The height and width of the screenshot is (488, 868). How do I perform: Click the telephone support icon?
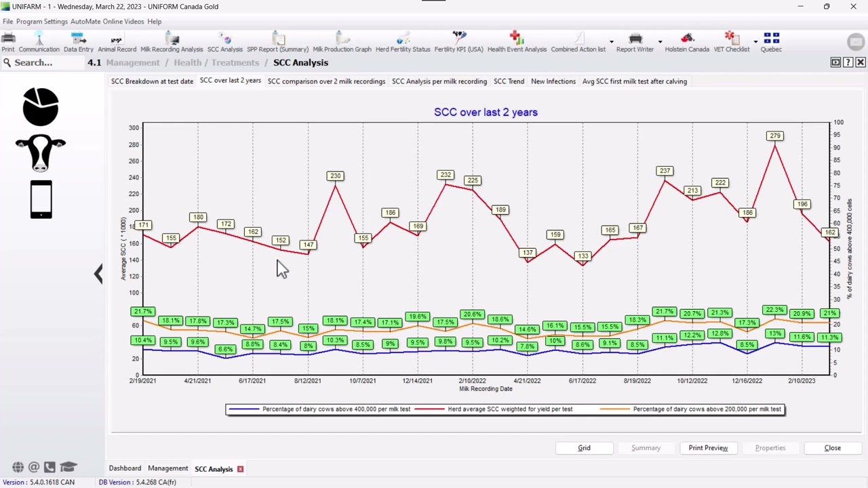tap(50, 467)
